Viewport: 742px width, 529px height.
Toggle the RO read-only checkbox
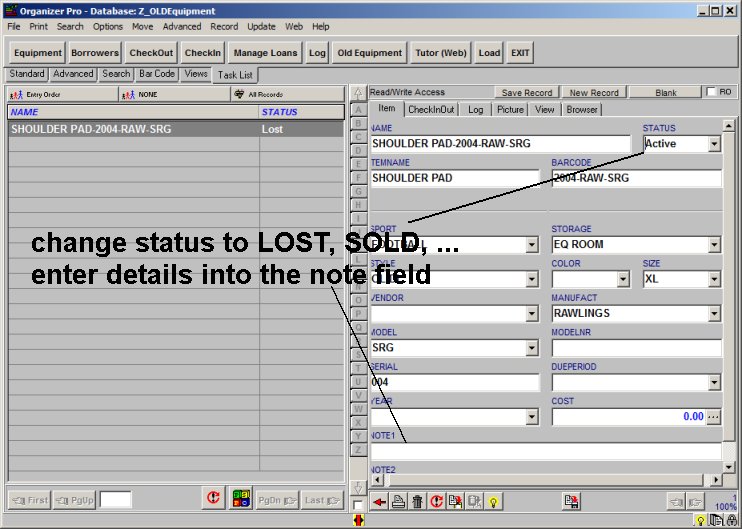click(x=712, y=92)
